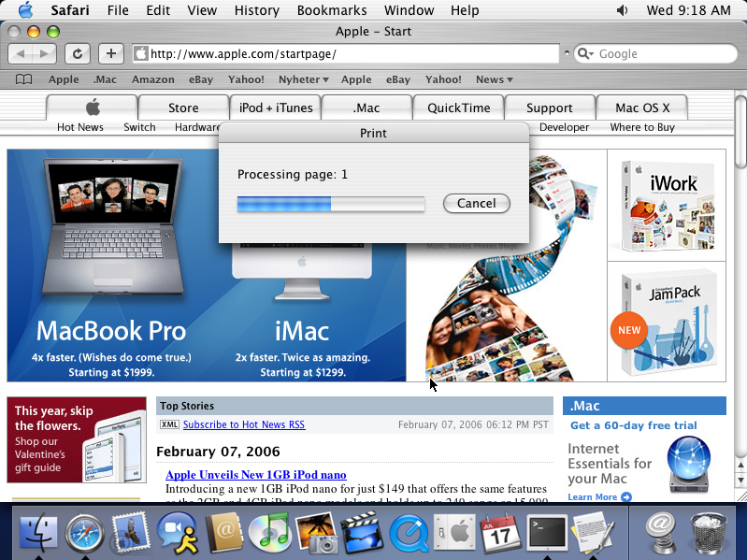Cancel the print job
The width and height of the screenshot is (747, 560).
(x=477, y=203)
